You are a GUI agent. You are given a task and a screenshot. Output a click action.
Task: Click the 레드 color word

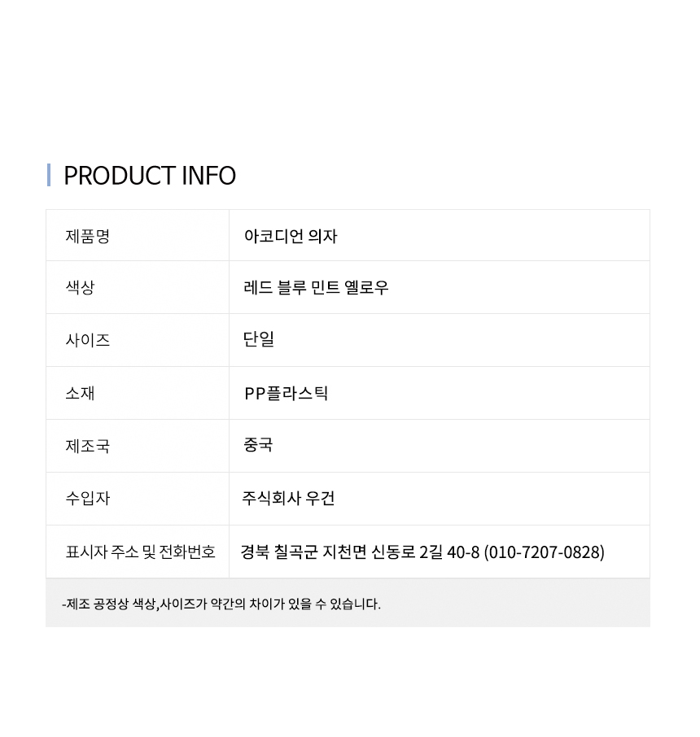click(x=258, y=287)
